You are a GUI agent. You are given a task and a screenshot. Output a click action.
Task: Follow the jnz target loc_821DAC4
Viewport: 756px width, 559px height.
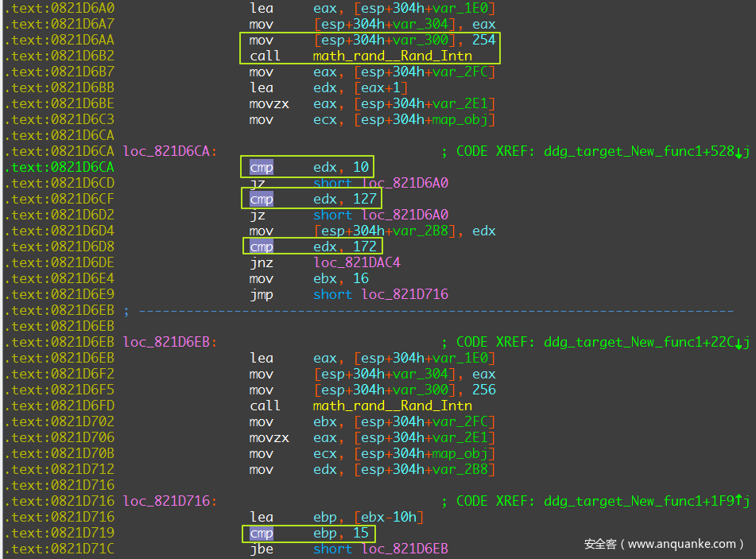(357, 262)
